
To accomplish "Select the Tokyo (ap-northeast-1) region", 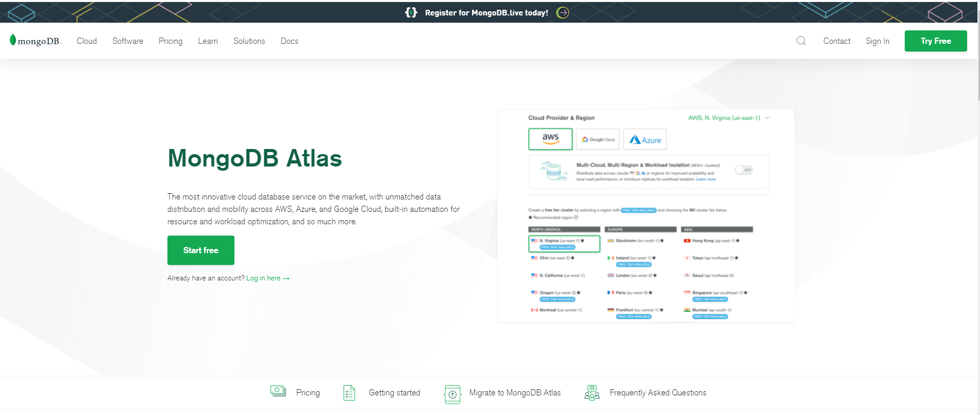I will pos(711,258).
